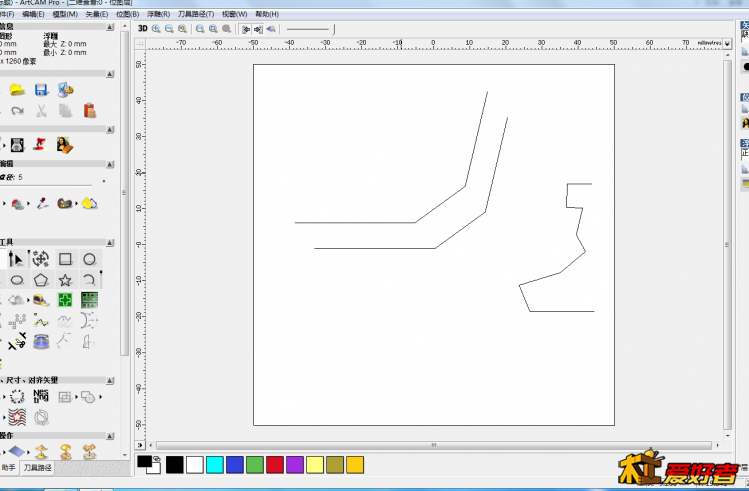Image resolution: width=749 pixels, height=491 pixels.
Task: Click the horizontal canvas scrollbar
Action: (434, 445)
